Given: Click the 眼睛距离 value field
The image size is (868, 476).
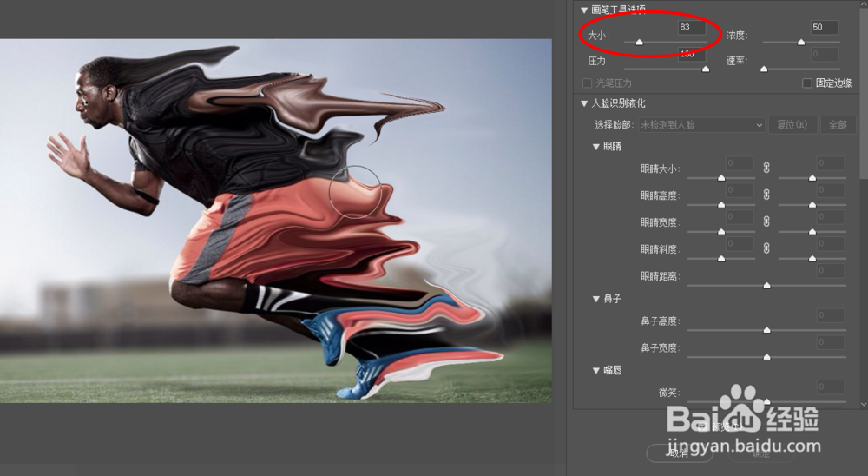Looking at the screenshot, I should tap(831, 271).
